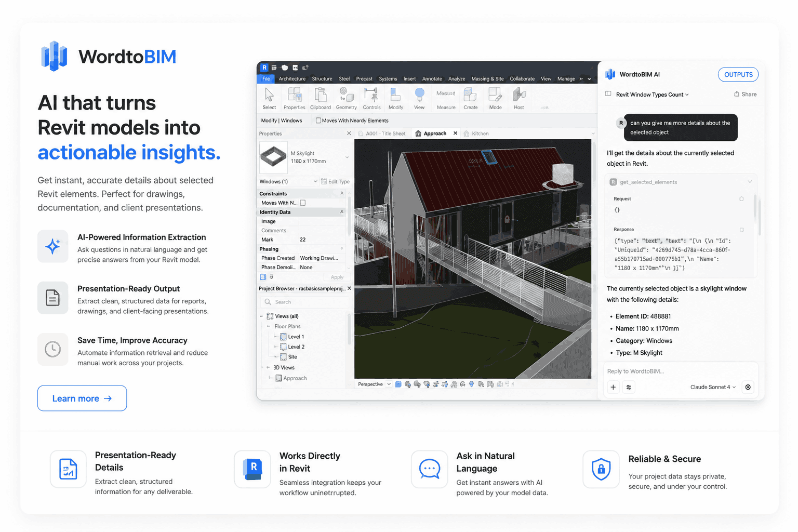The image size is (798, 532).
Task: Click the View lightbulb icon in ribbon
Action: [419, 95]
